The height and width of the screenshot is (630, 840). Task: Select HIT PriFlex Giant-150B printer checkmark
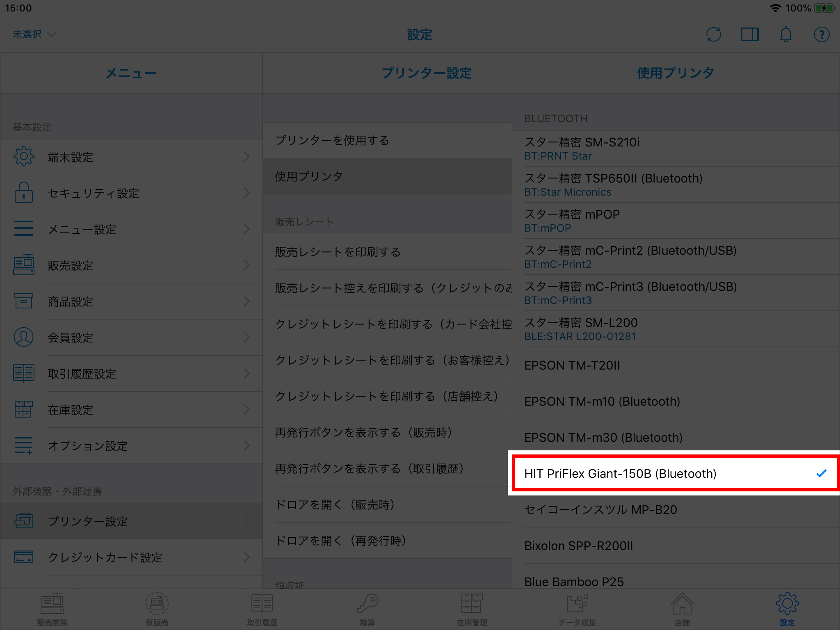pos(821,473)
